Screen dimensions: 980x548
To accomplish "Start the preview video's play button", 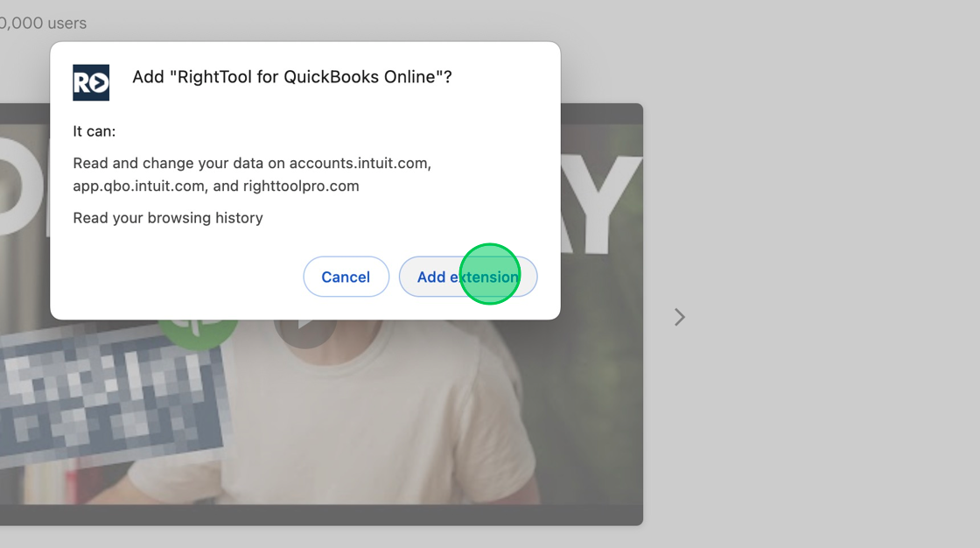I will [x=305, y=330].
